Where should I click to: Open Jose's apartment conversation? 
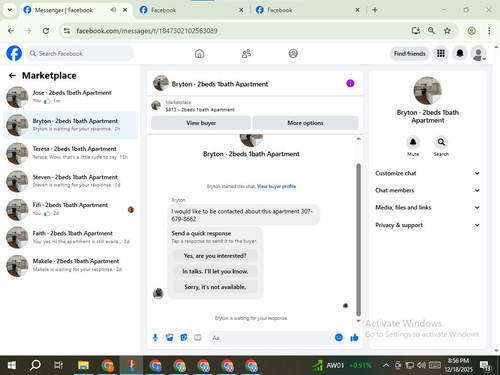pyautogui.click(x=70, y=97)
